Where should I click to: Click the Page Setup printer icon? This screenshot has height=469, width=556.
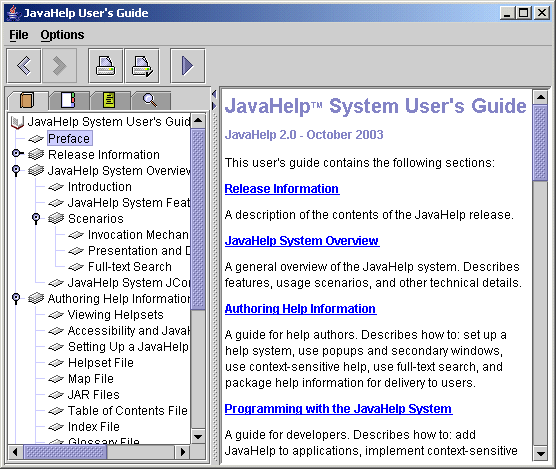142,66
